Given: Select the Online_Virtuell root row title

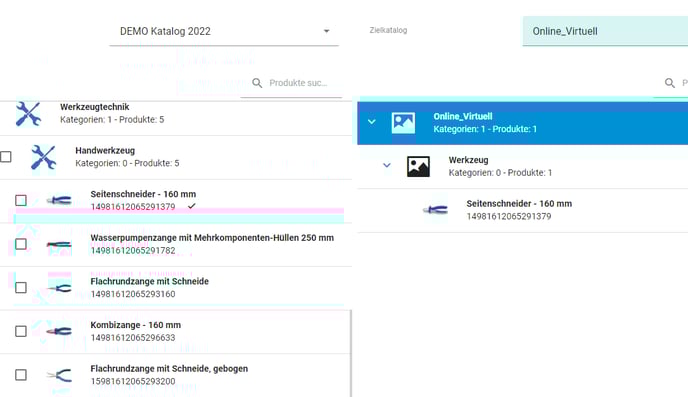Looking at the screenshot, I should (463, 116).
